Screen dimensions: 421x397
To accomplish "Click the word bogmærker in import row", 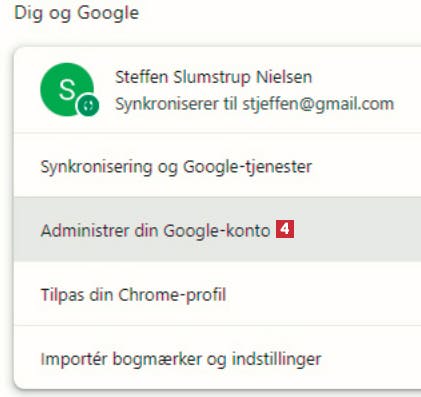I will coord(157,359).
